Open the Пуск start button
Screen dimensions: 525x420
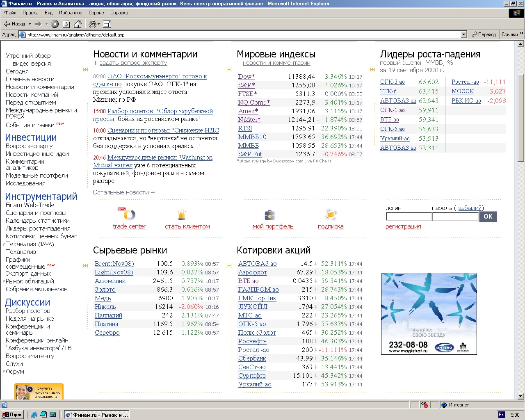click(12, 415)
